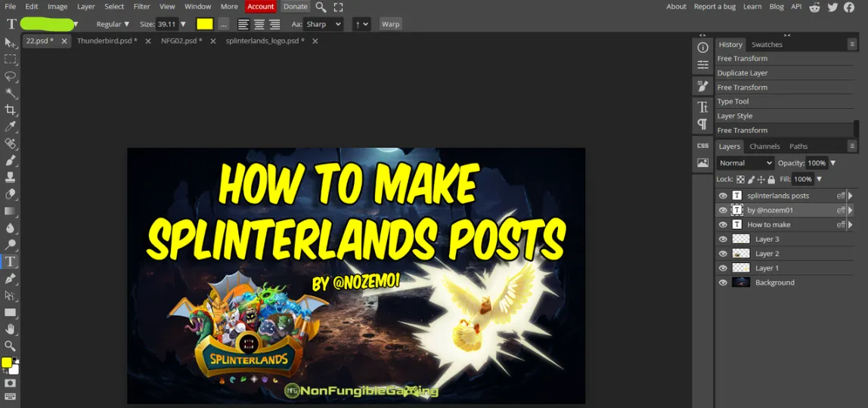Select the Clone Stamp tool
868x408 pixels.
pos(10,177)
